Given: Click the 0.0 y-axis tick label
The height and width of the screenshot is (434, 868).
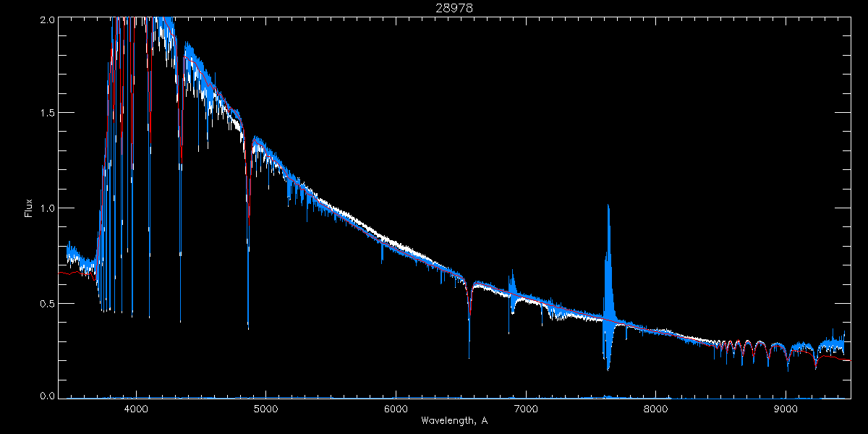Looking at the screenshot, I should (x=46, y=395).
